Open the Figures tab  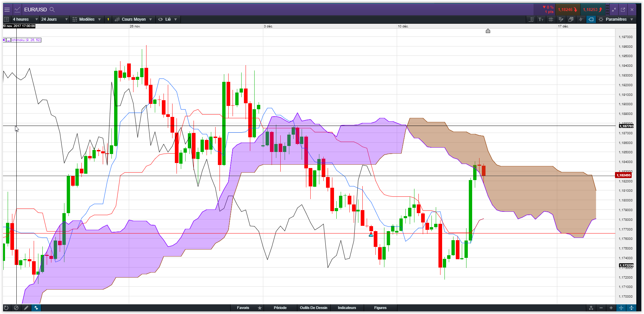[380, 308]
